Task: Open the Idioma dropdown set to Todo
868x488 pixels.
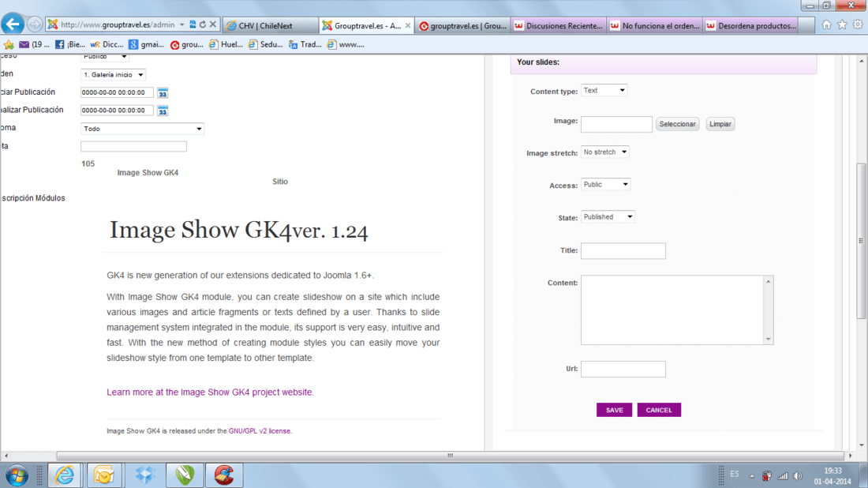Action: click(x=142, y=129)
